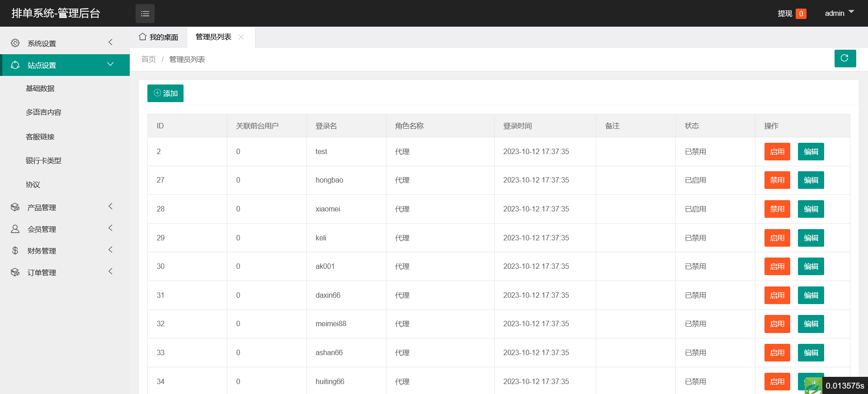Expand the 系统设置 chevron arrow

click(110, 42)
